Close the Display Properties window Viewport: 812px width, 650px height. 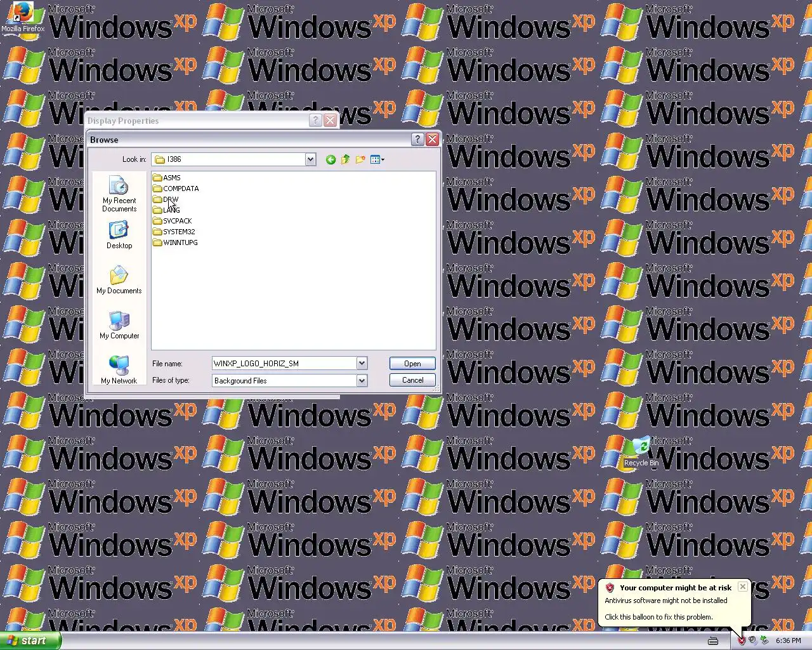pos(330,121)
